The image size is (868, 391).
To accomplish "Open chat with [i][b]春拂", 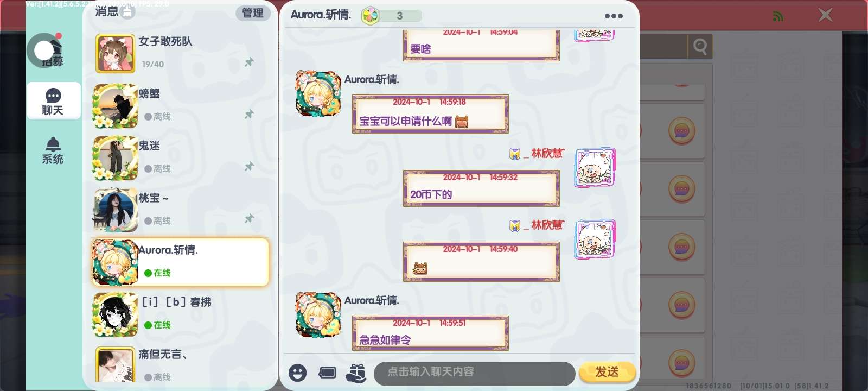I will [x=181, y=314].
